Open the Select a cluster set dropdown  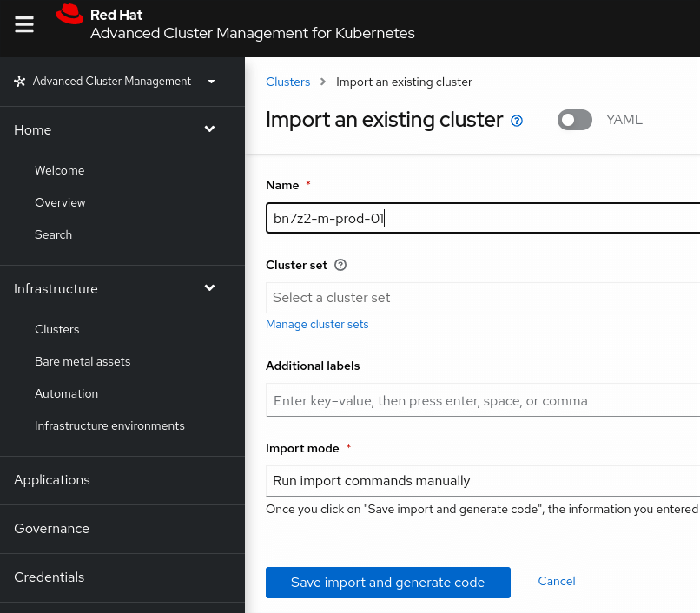pyautogui.click(x=483, y=298)
